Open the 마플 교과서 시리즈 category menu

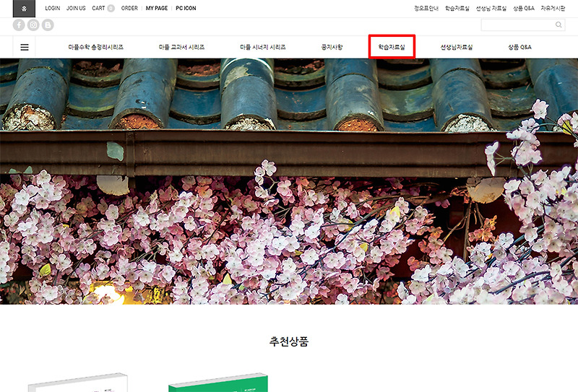[182, 47]
